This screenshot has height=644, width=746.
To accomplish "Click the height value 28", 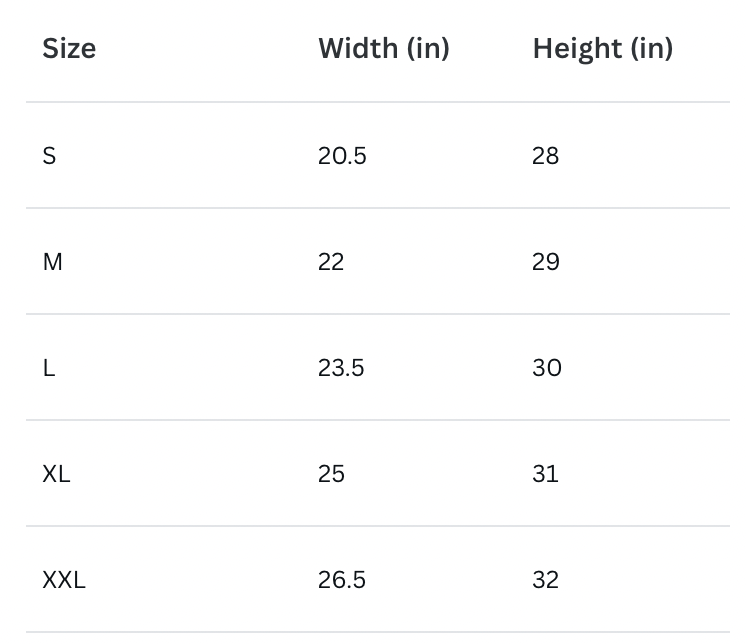I will point(545,156).
